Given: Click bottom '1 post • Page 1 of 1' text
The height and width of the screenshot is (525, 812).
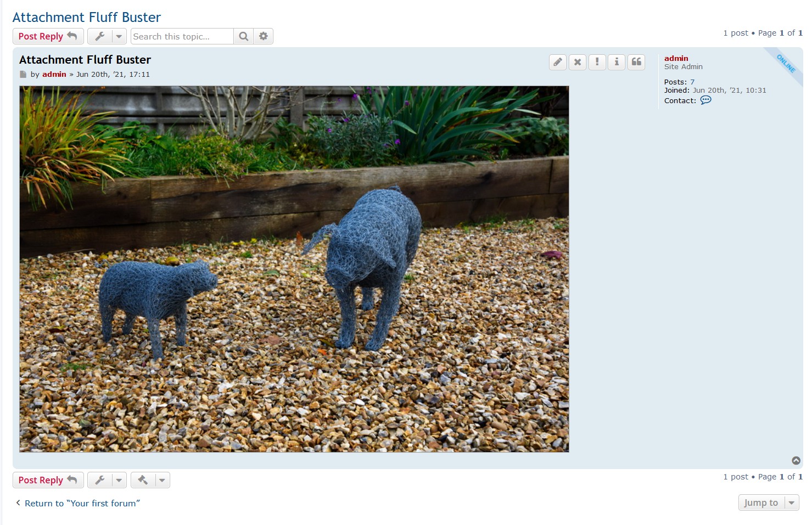Looking at the screenshot, I should (763, 477).
